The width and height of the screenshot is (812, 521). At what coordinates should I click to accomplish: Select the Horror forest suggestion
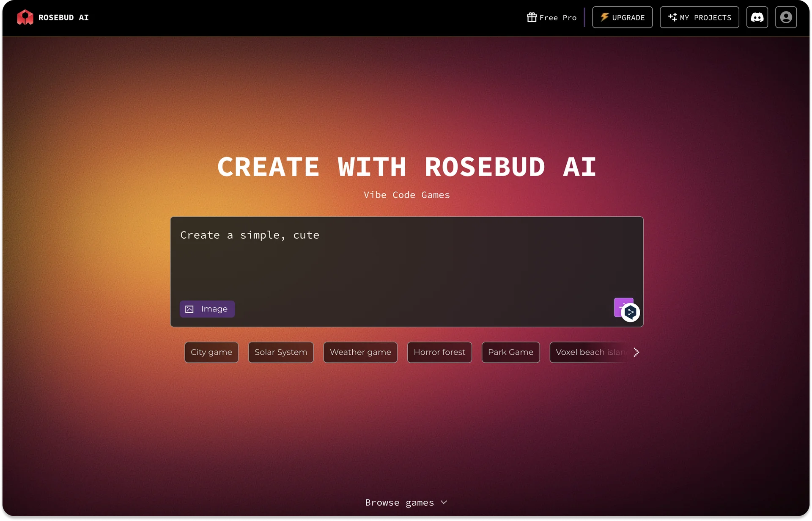(x=439, y=352)
